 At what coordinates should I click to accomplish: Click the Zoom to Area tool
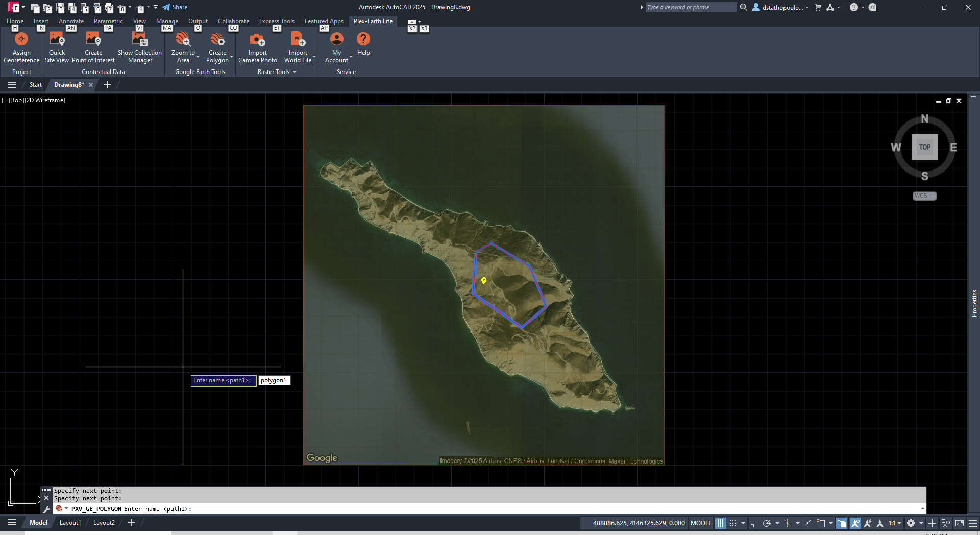pyautogui.click(x=183, y=47)
